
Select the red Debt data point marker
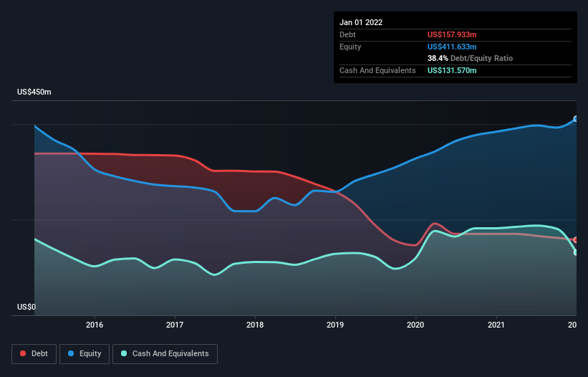(x=576, y=239)
